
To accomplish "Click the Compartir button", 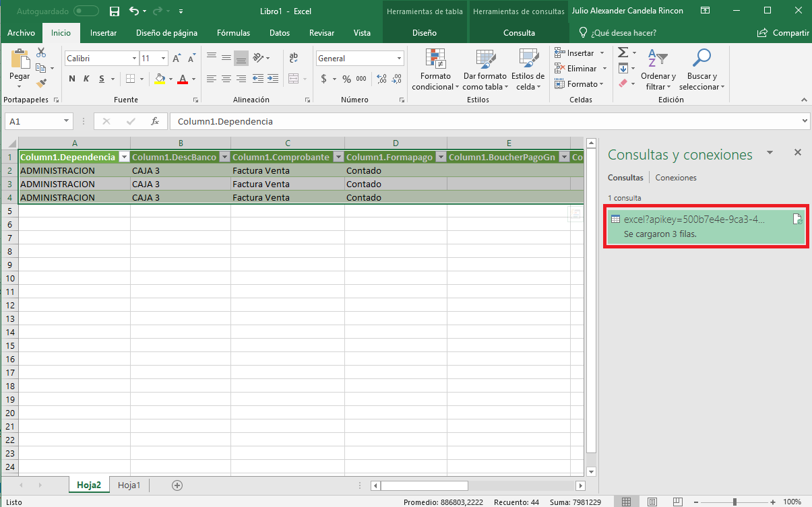I will 783,33.
